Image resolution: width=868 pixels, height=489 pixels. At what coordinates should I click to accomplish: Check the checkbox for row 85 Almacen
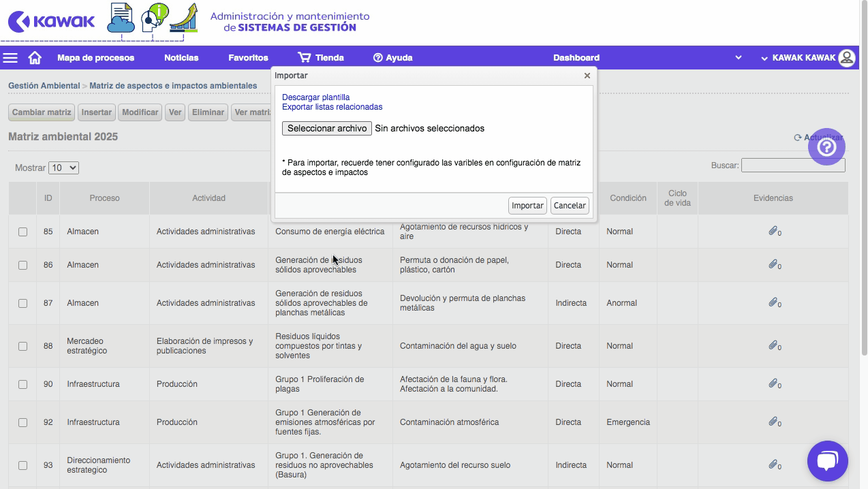pos(22,231)
